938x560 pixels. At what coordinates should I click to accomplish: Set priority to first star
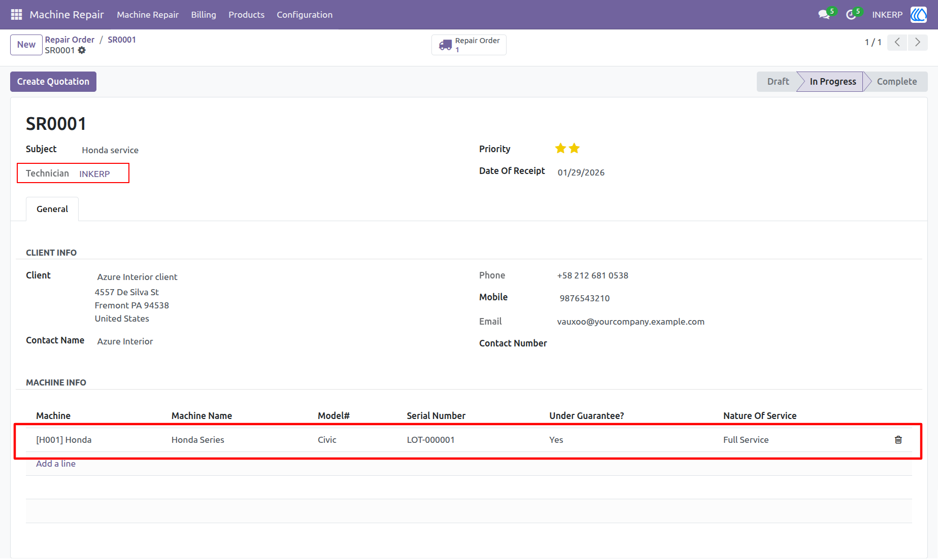tap(560, 149)
